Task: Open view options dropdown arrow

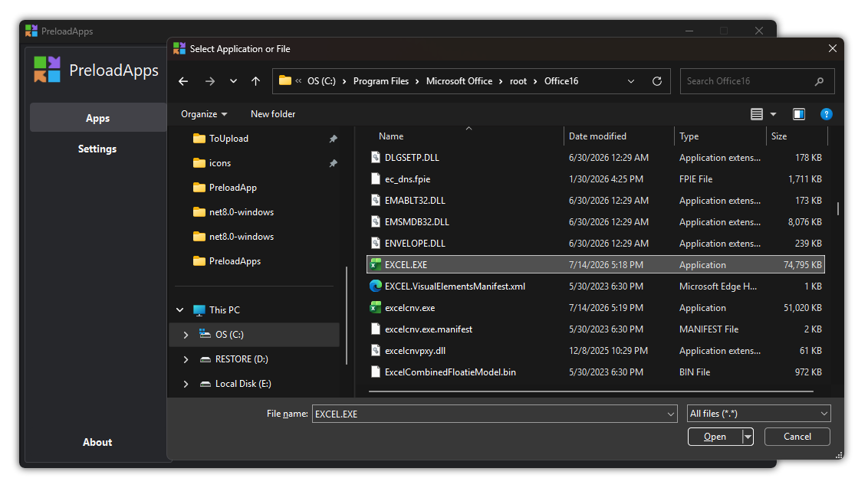Action: coord(774,114)
